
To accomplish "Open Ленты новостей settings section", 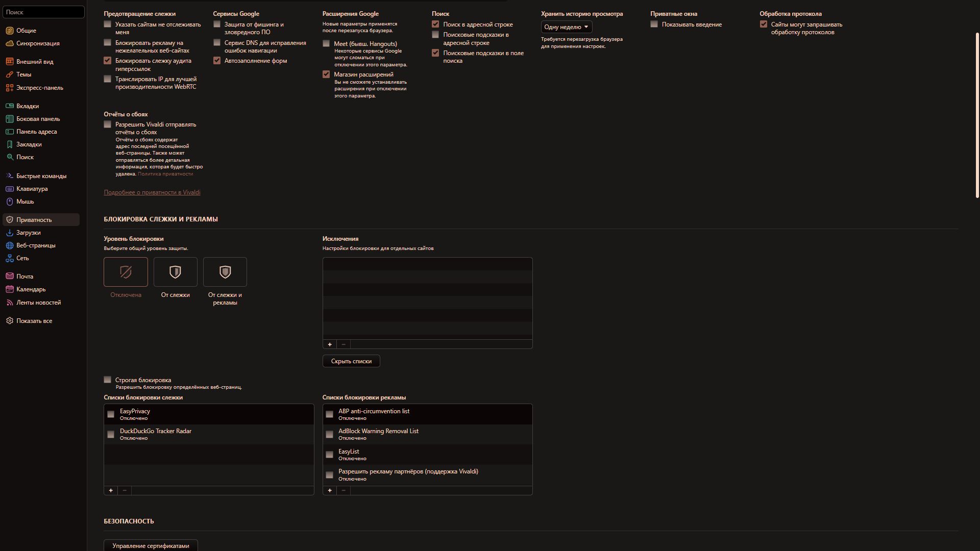I will coord(38,303).
